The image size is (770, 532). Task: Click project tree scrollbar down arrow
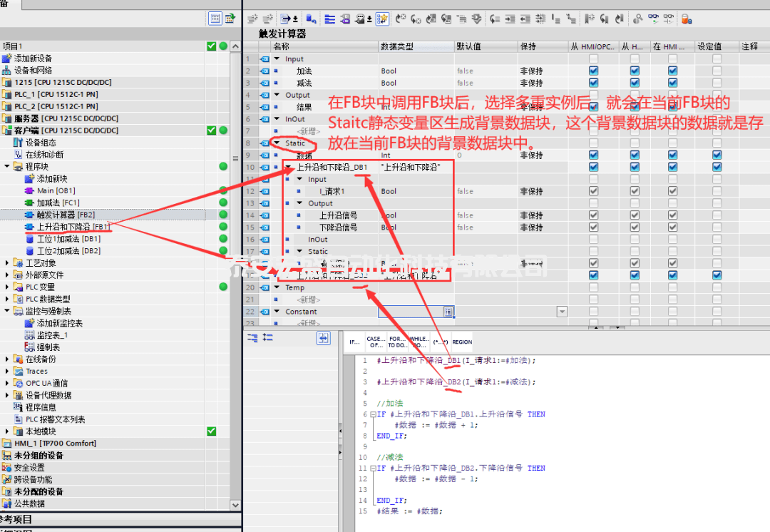click(236, 505)
